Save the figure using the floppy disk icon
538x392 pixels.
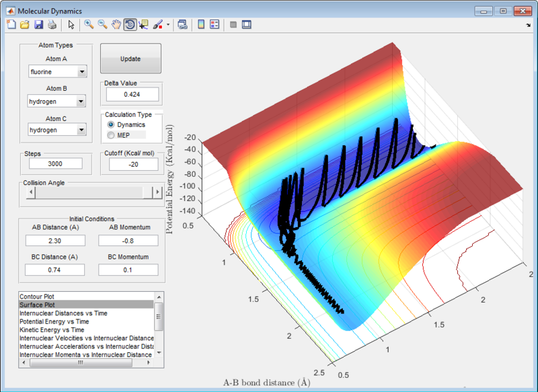pyautogui.click(x=38, y=25)
